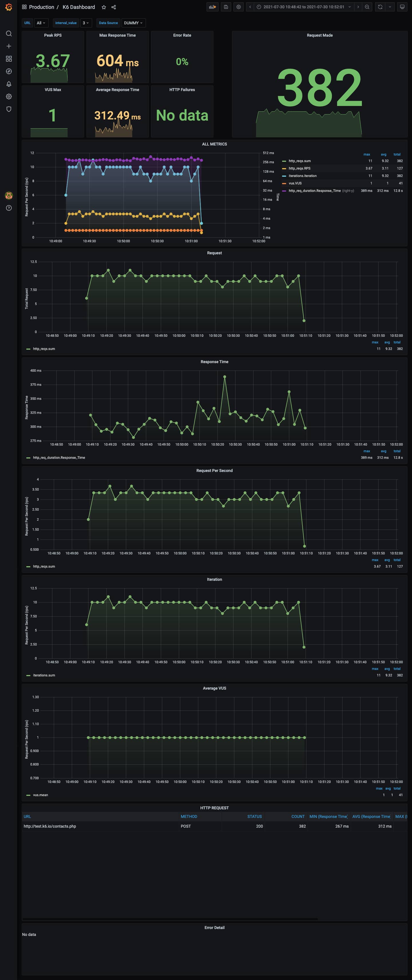This screenshot has height=980, width=412.
Task: Open the HTTP Failures panel menu
Action: pyautogui.click(x=182, y=90)
